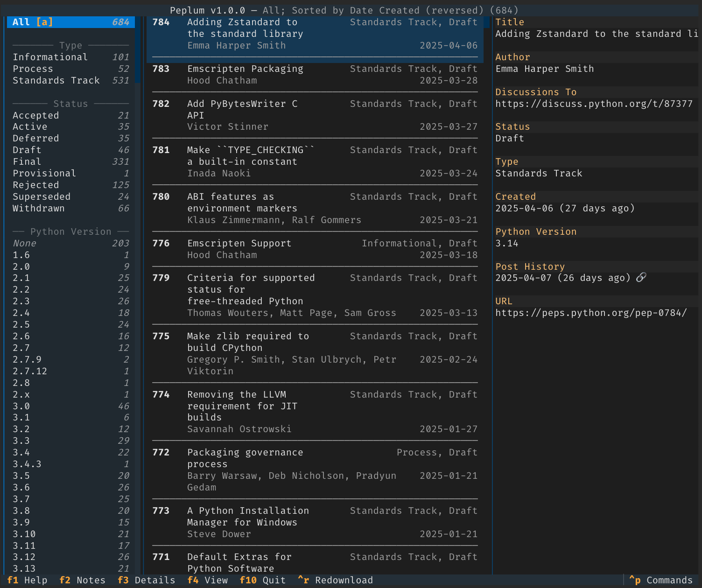Select PEP 771 Default Extras entry
Image resolution: width=702 pixels, height=588 pixels.
[x=315, y=563]
